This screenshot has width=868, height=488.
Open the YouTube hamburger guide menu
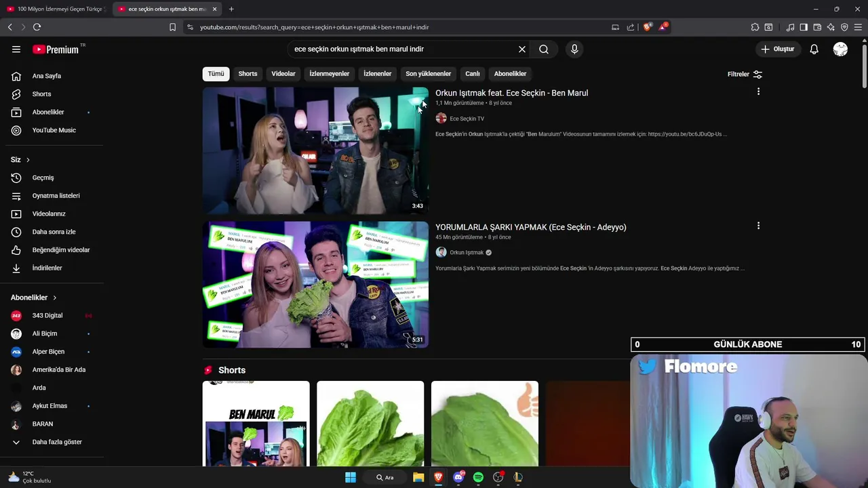tap(16, 49)
